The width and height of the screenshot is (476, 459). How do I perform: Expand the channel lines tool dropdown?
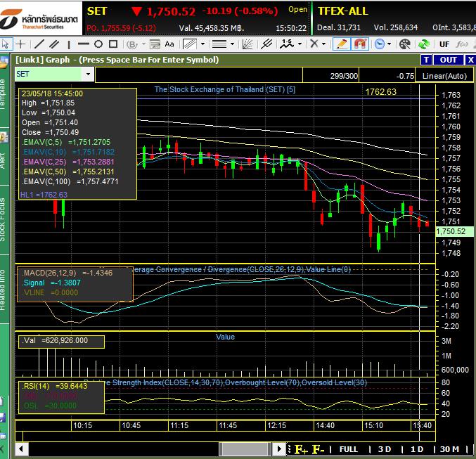[202, 44]
